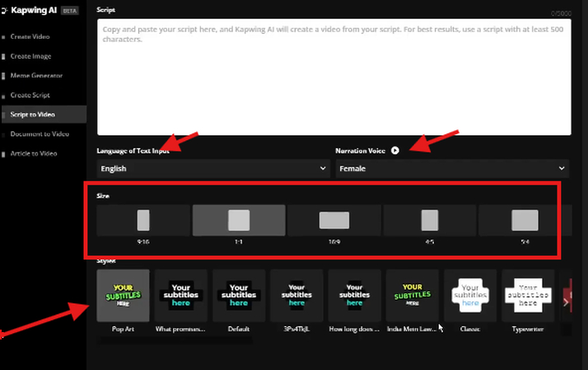The height and width of the screenshot is (370, 588).
Task: Select the 'How long does...' subtitle style
Action: click(x=354, y=295)
